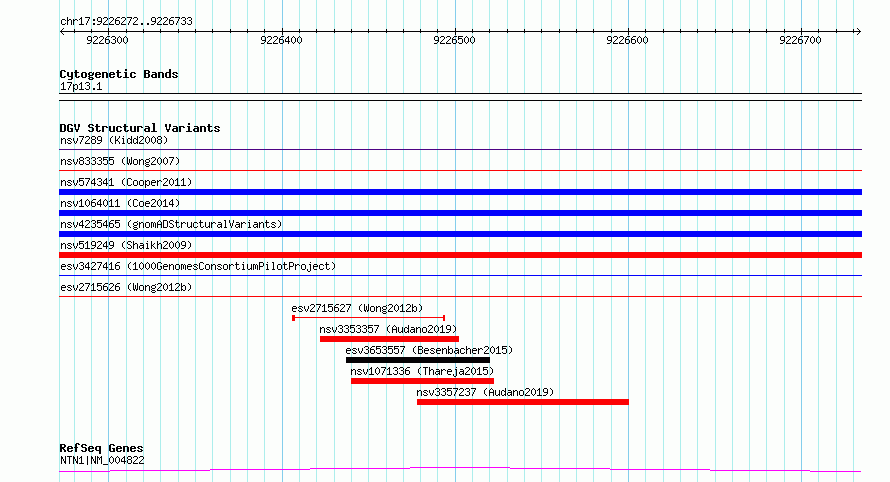
Task: Click the Cytogenetic Bands track title
Action: tap(119, 74)
